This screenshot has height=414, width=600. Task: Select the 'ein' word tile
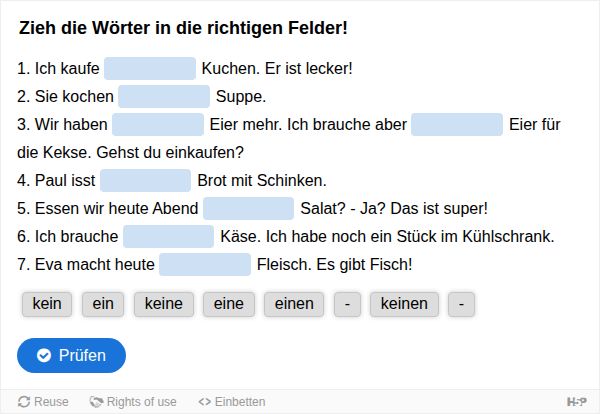click(103, 304)
